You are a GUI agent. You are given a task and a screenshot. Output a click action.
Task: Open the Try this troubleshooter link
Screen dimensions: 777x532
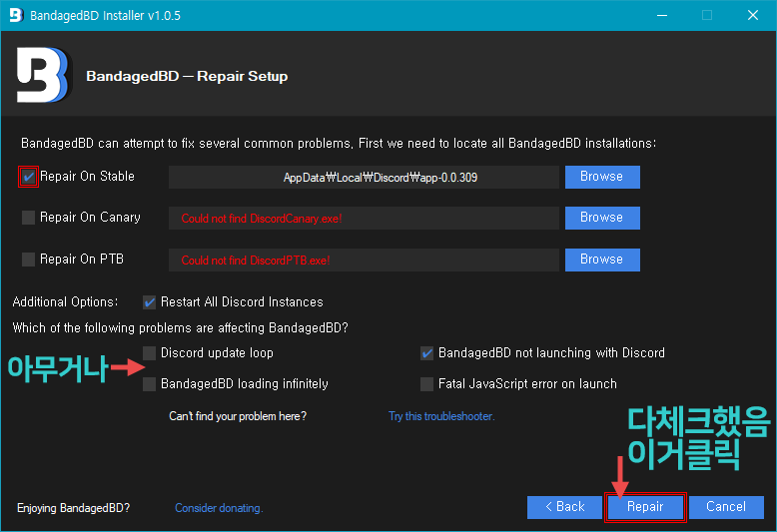pyautogui.click(x=441, y=416)
